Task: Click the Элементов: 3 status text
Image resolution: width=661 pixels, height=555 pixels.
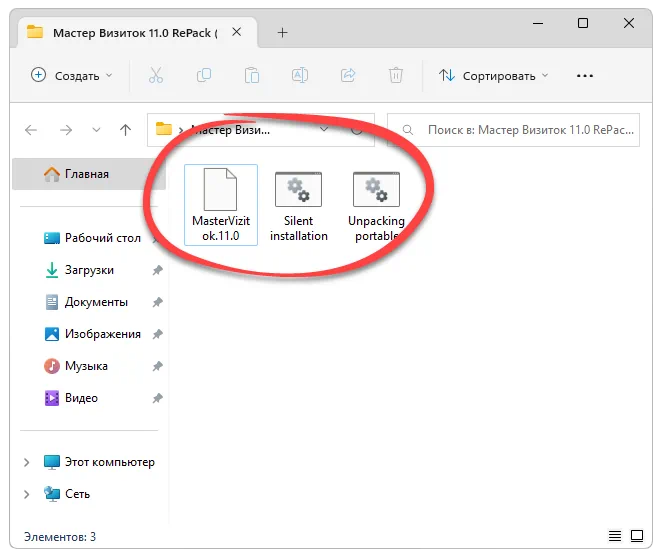Action: 60,537
